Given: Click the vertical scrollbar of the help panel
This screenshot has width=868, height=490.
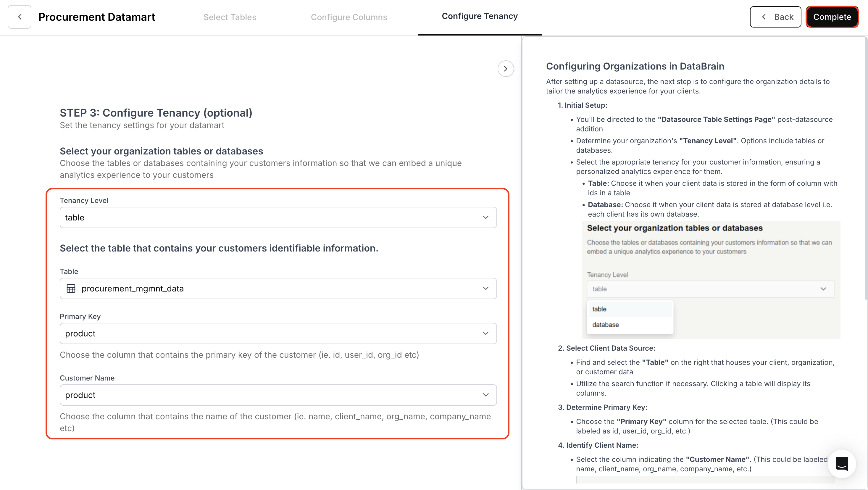Looking at the screenshot, I should coord(865,168).
